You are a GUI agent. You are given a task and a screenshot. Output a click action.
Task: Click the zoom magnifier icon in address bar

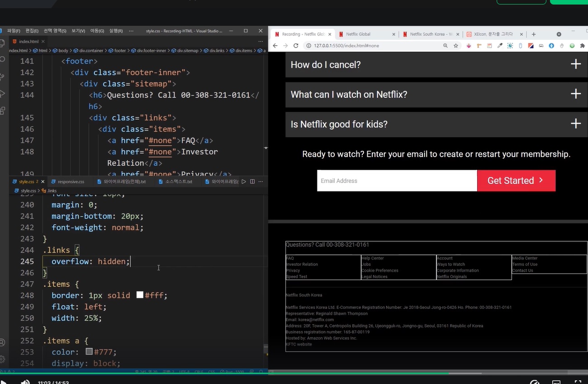(x=446, y=46)
